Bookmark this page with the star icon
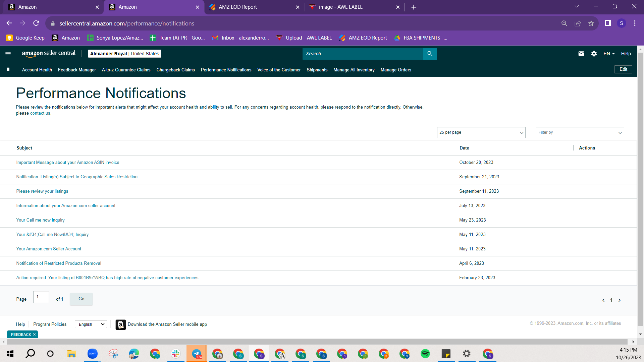 [x=591, y=23]
